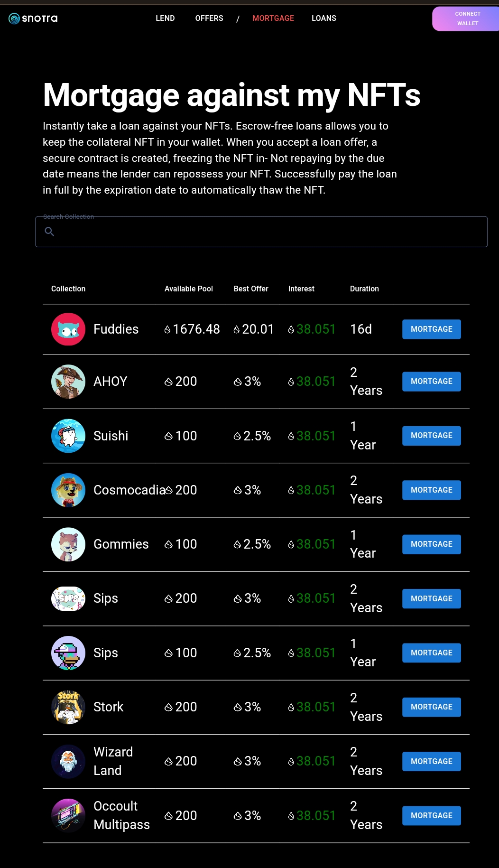
Task: Click the Search Collection input field
Action: pos(261,232)
